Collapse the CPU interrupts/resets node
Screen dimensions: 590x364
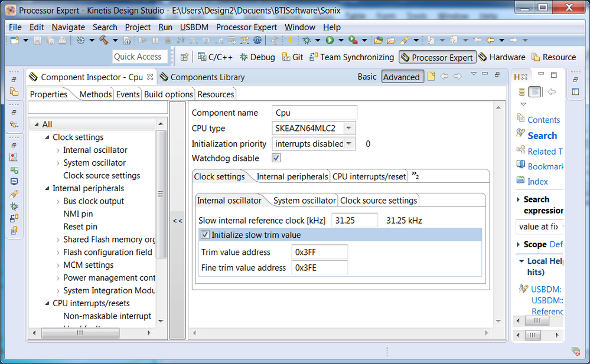(x=47, y=303)
